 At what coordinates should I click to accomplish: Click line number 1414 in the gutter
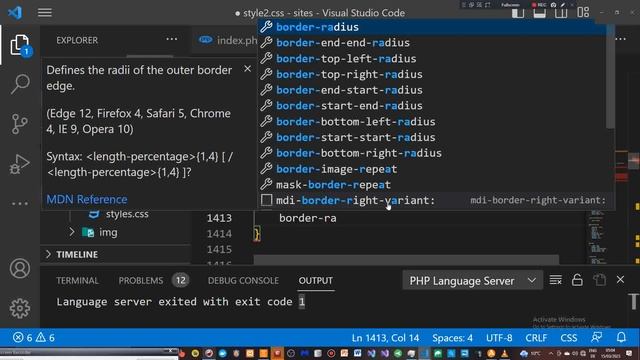click(x=219, y=233)
